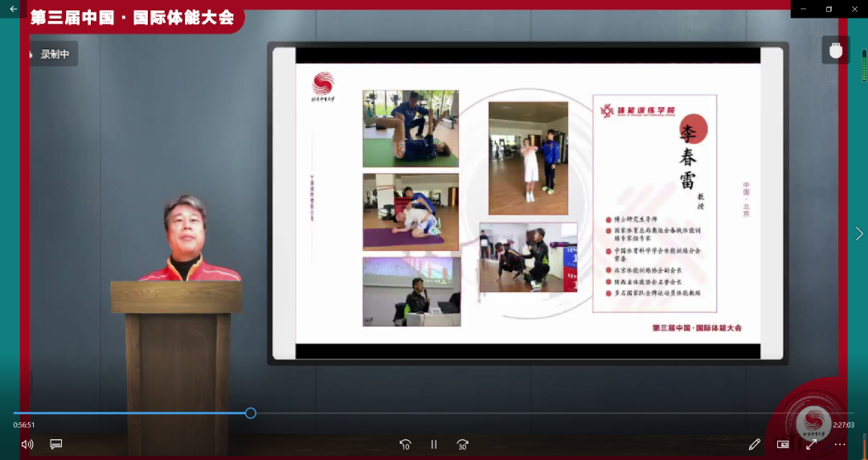Viewport: 868px width, 460px height.
Task: Open the more options ellipsis menu
Action: point(840,445)
